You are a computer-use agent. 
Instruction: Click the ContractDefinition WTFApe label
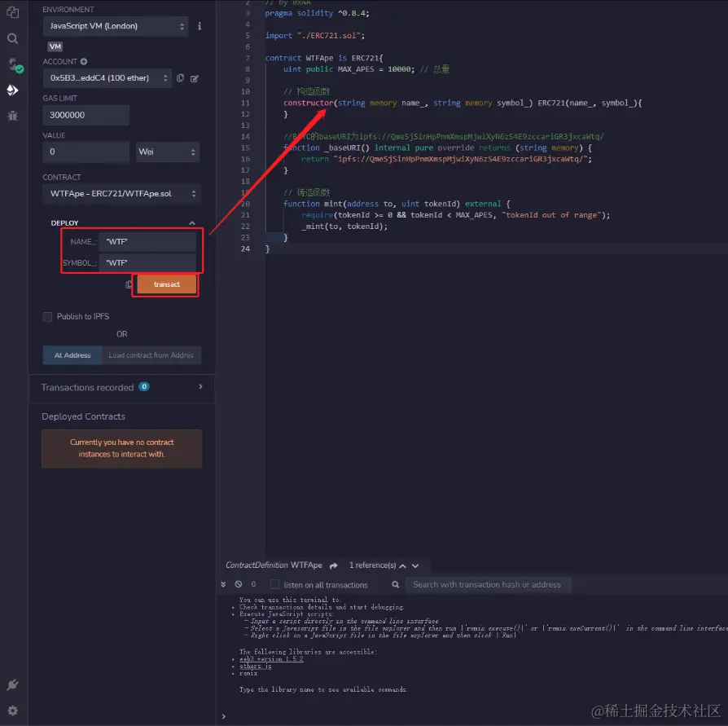point(274,565)
